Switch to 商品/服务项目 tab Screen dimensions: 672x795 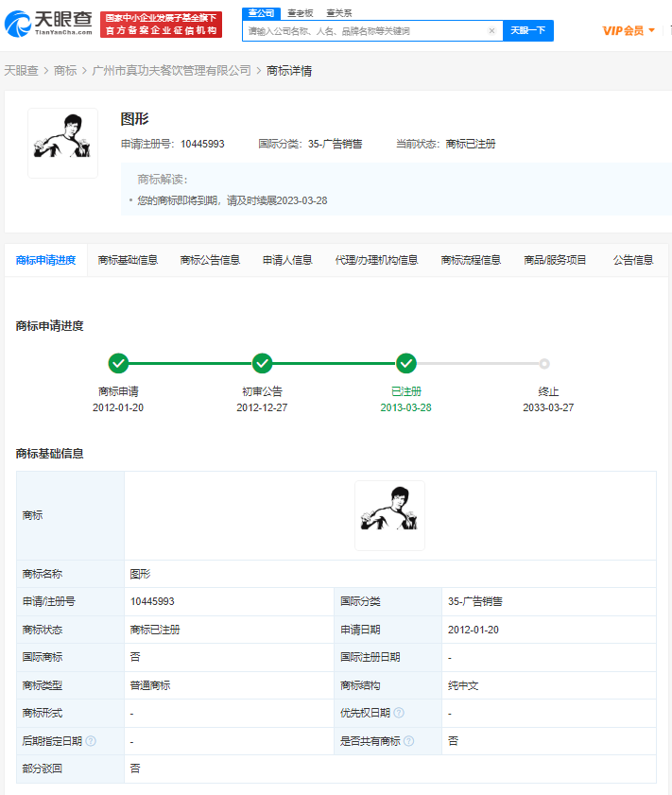click(555, 260)
